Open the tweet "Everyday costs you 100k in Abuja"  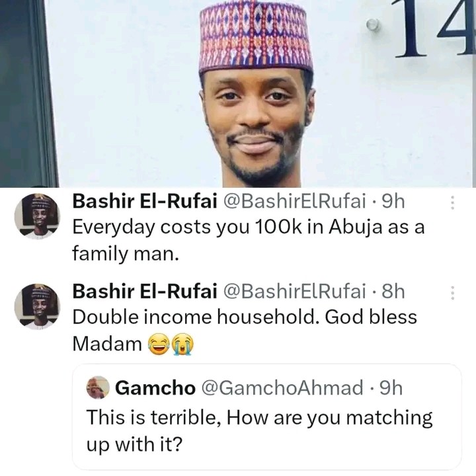point(249,240)
